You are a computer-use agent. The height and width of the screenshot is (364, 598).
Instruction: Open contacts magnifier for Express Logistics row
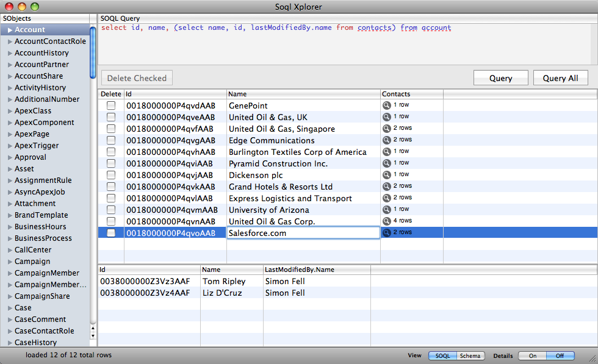[387, 198]
